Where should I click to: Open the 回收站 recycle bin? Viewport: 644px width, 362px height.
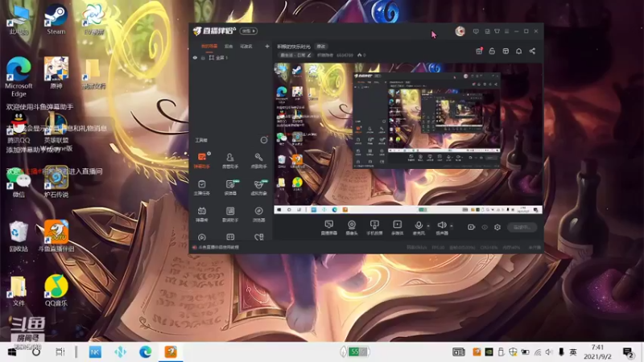tap(19, 235)
